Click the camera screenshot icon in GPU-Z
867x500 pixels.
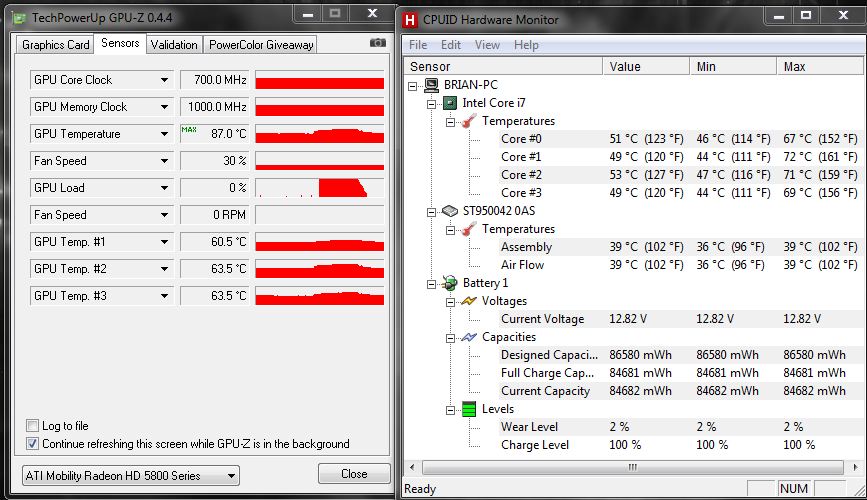click(x=378, y=43)
